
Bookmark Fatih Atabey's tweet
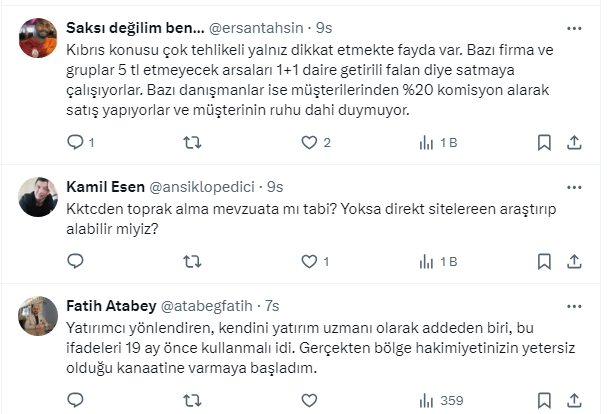[x=544, y=400]
